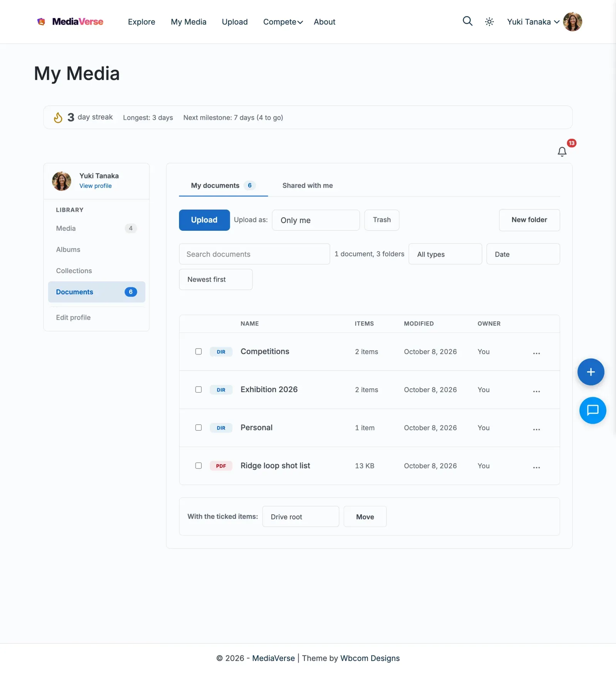Viewport: 616px width, 673px height.
Task: Open 'Edit profile' in the sidebar
Action: click(97, 317)
